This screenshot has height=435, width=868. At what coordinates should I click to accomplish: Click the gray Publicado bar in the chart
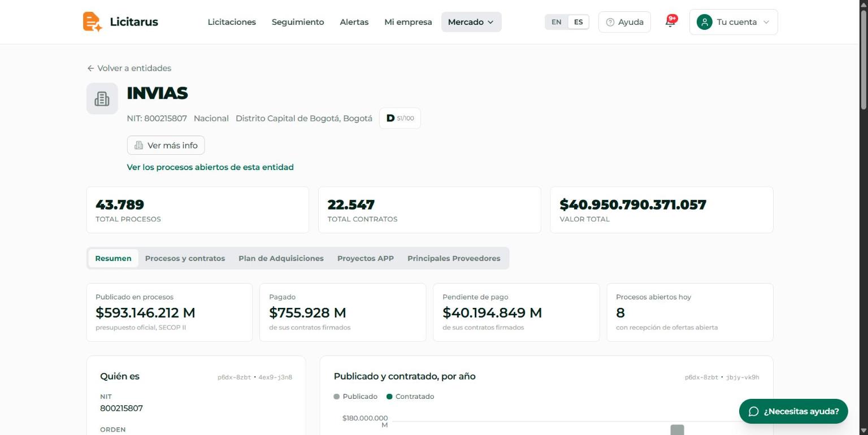677,430
